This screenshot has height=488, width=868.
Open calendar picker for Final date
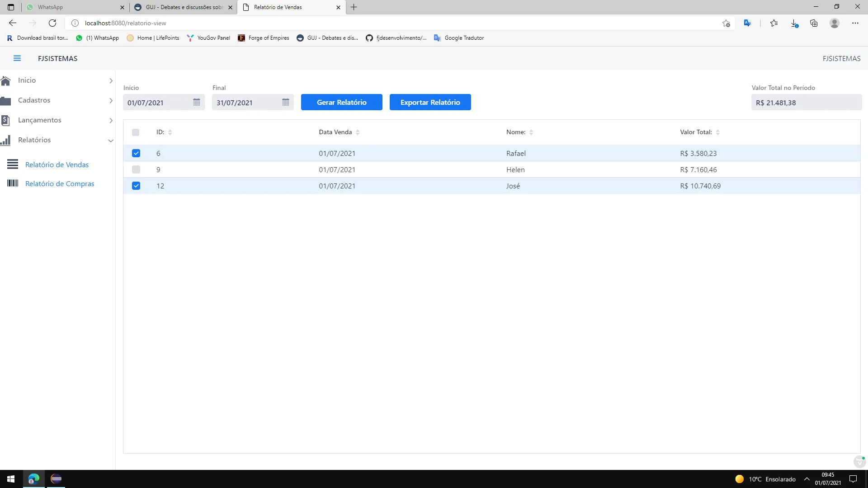286,103
